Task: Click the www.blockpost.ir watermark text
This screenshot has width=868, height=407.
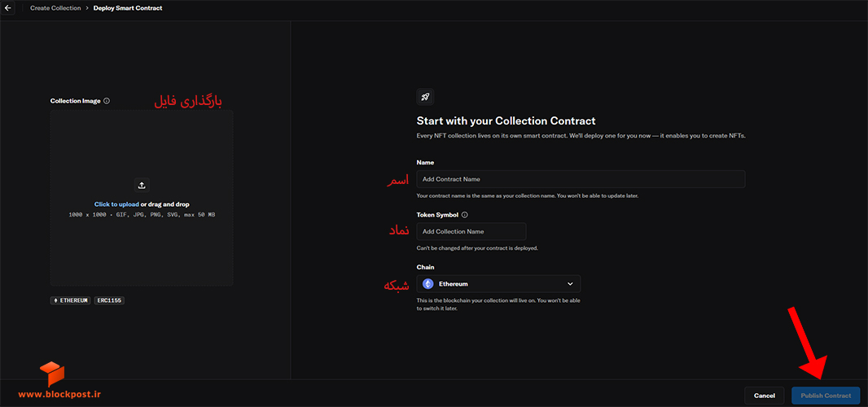Action: (59, 394)
